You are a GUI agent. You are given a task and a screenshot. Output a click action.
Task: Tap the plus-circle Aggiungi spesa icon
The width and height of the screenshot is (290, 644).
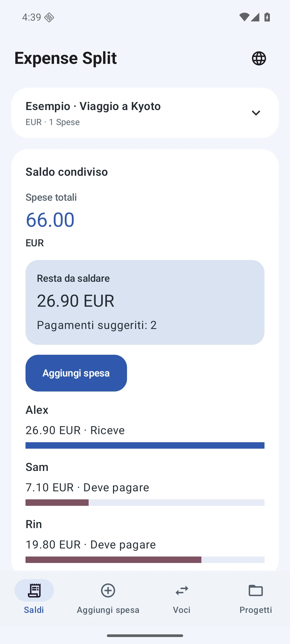(x=108, y=590)
